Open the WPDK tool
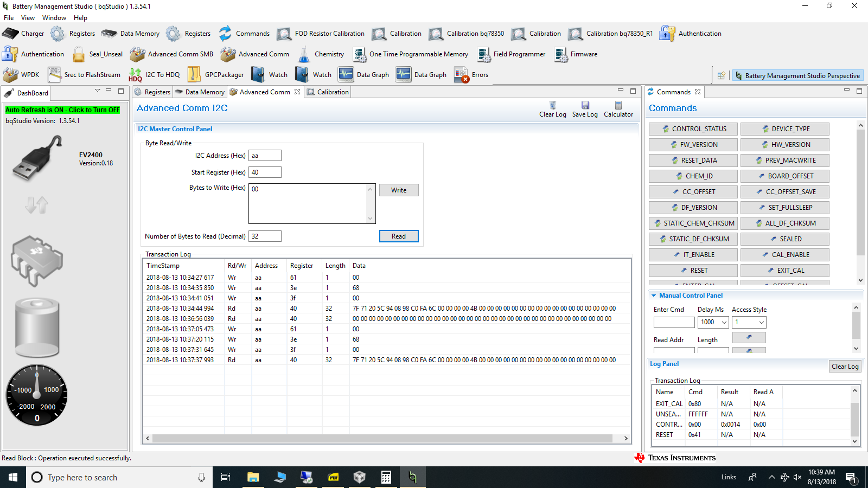Viewport: 868px width, 488px height. click(21, 75)
